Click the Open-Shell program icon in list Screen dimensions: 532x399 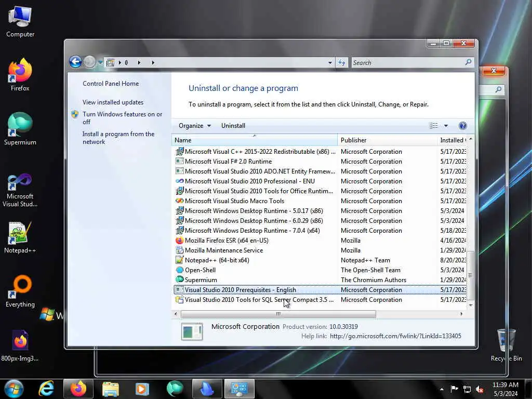179,270
